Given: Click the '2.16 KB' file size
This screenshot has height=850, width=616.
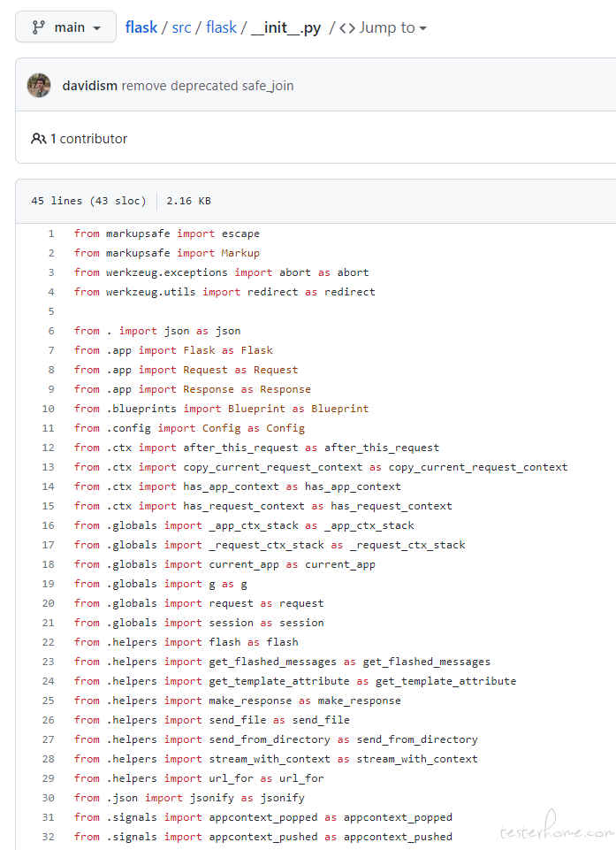Looking at the screenshot, I should (x=188, y=201).
